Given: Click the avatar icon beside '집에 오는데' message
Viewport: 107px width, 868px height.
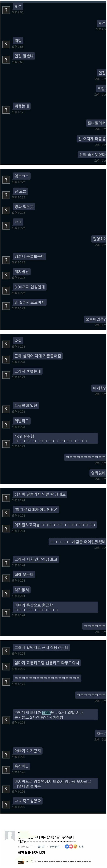Looking at the screenshot, I should [x=6, y=578].
